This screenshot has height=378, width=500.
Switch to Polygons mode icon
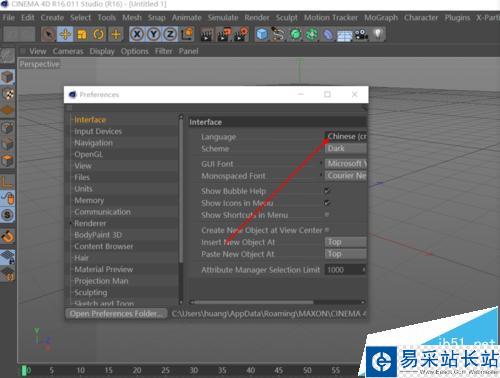7,161
